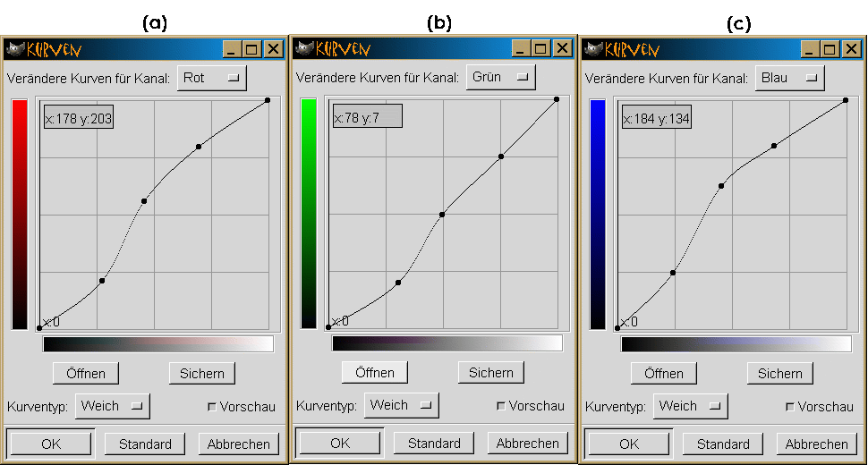868x465 pixels.
Task: Open the channel dropdown showing Rot
Action: click(211, 79)
